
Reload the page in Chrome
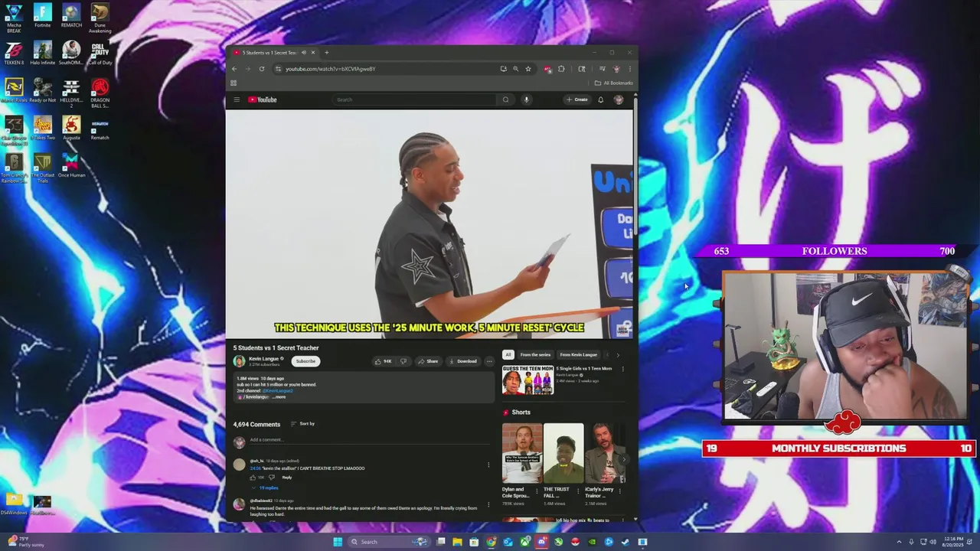[262, 69]
